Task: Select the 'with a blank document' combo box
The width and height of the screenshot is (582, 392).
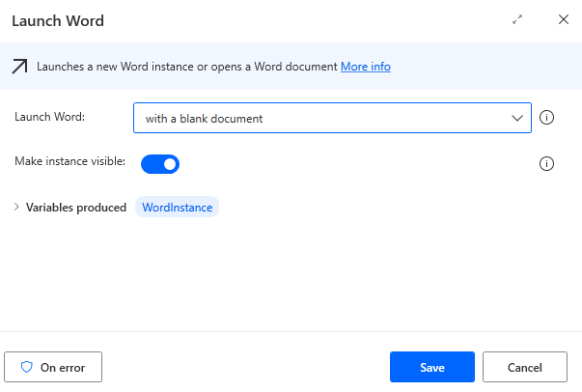Action: coord(319,118)
